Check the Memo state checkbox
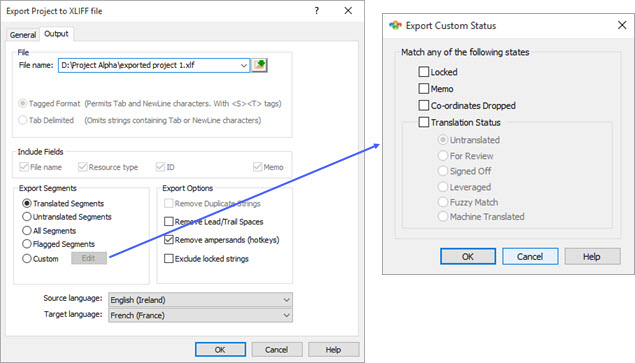Screen dimensions: 635x363 point(424,88)
